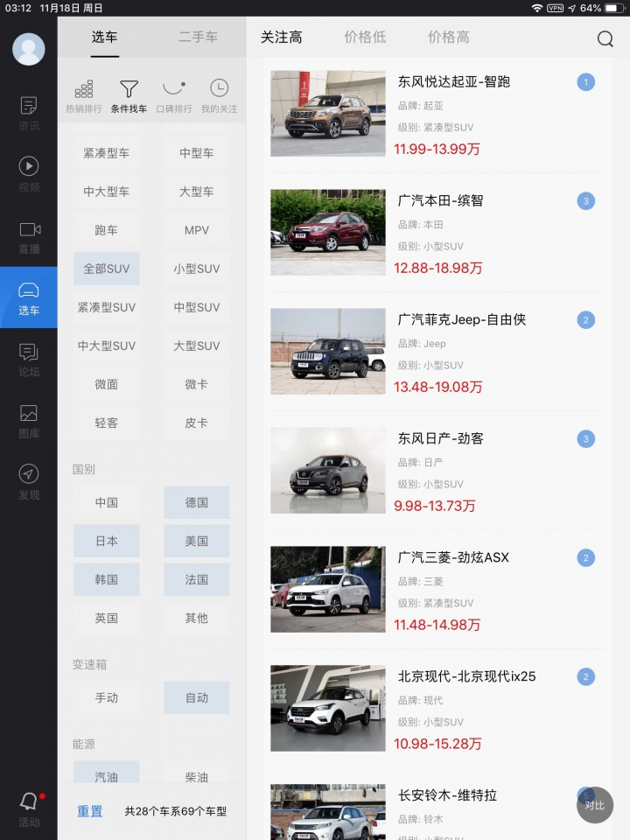This screenshot has height=840, width=630.
Task: Select country filter 其他
Action: click(x=197, y=619)
